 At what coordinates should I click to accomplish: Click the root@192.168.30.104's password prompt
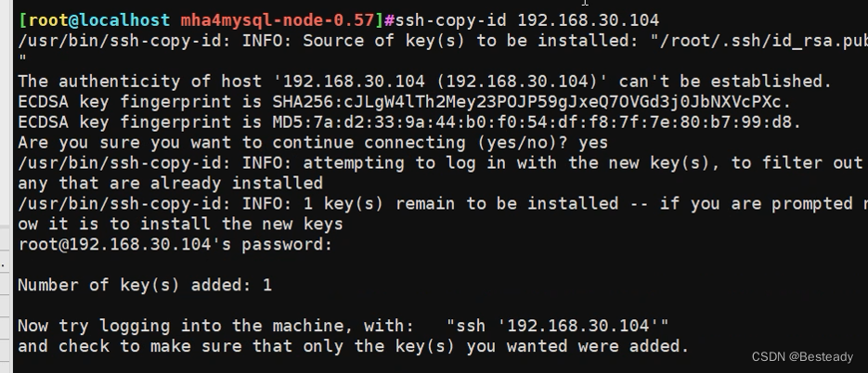pyautogui.click(x=175, y=244)
